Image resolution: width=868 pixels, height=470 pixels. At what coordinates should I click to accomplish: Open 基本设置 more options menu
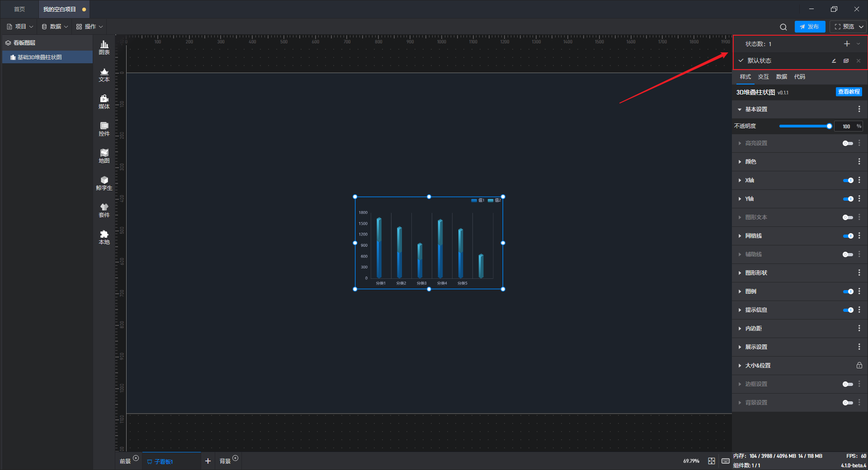point(859,109)
